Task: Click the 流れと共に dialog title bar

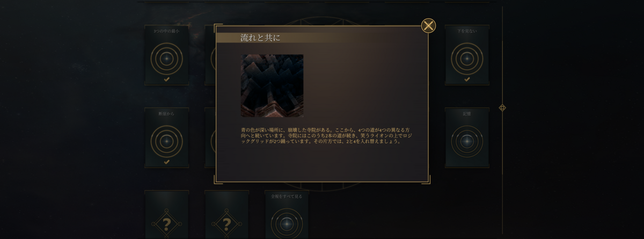Action: tap(322, 38)
